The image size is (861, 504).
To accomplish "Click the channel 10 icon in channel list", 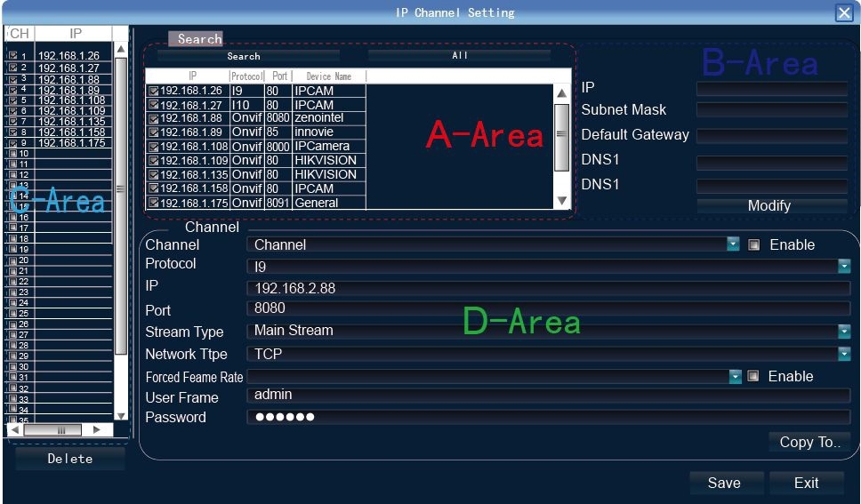I will point(12,154).
